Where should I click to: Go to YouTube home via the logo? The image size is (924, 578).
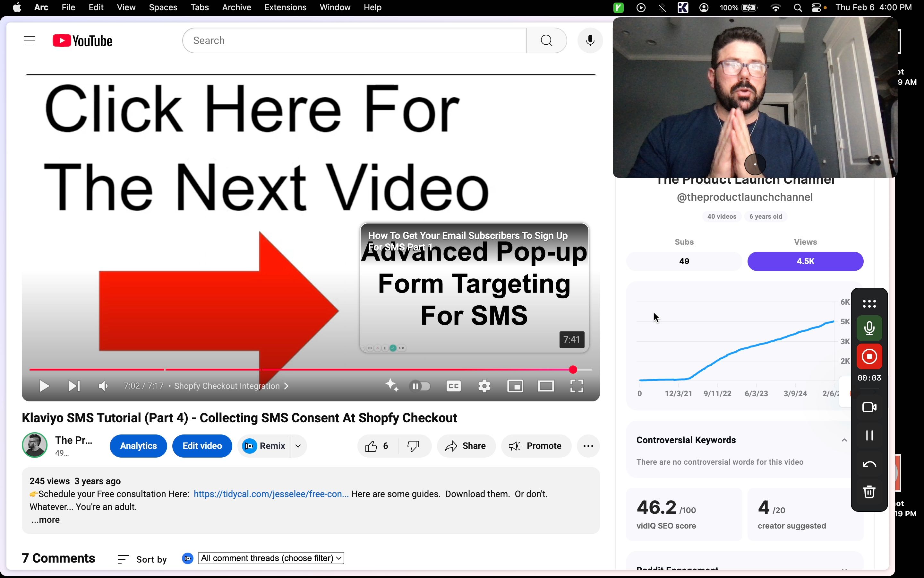[x=82, y=40]
